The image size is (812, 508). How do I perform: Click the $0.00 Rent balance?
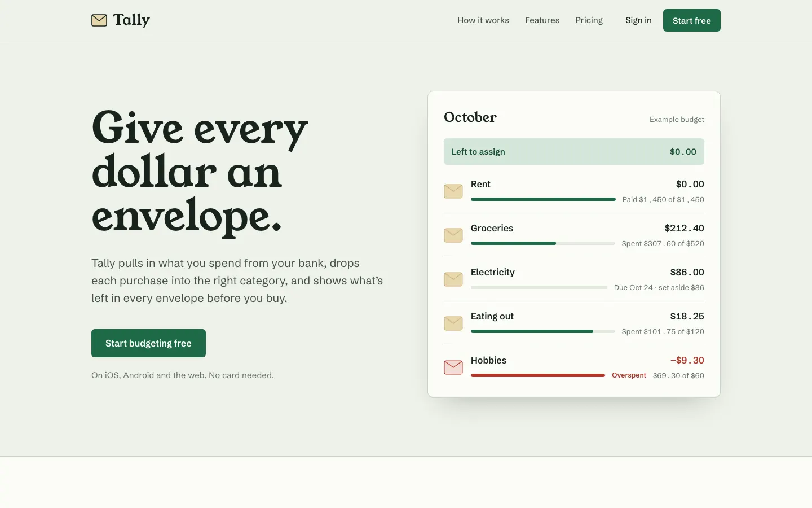click(690, 185)
